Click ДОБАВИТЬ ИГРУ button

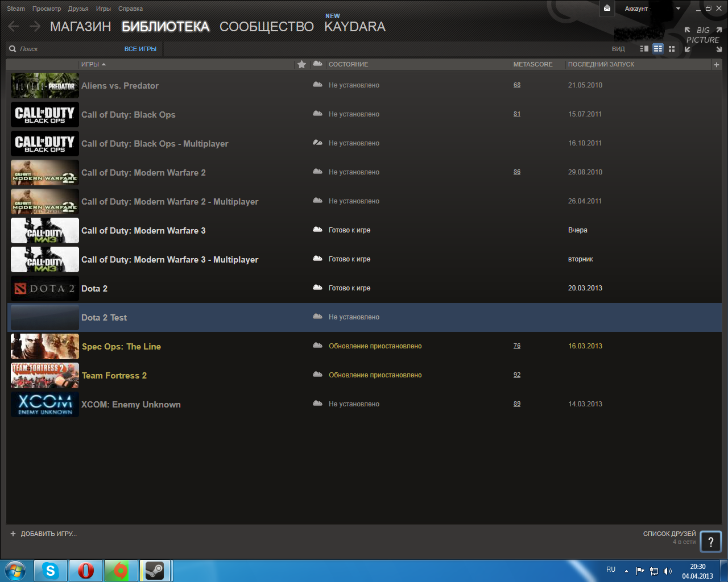click(x=43, y=534)
